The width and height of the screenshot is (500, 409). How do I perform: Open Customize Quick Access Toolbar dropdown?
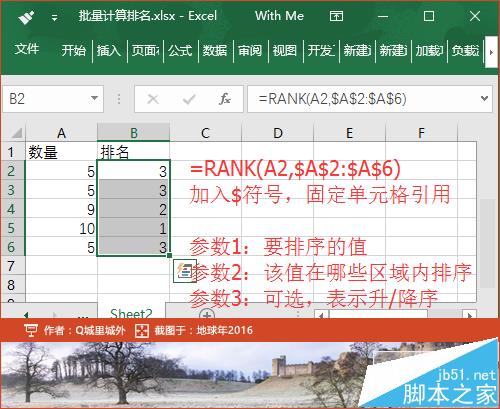click(x=54, y=17)
